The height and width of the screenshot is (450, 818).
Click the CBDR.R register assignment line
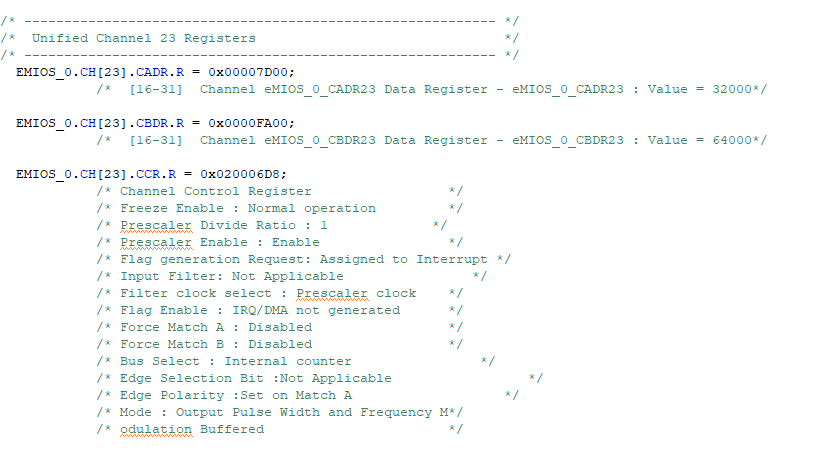coord(155,123)
